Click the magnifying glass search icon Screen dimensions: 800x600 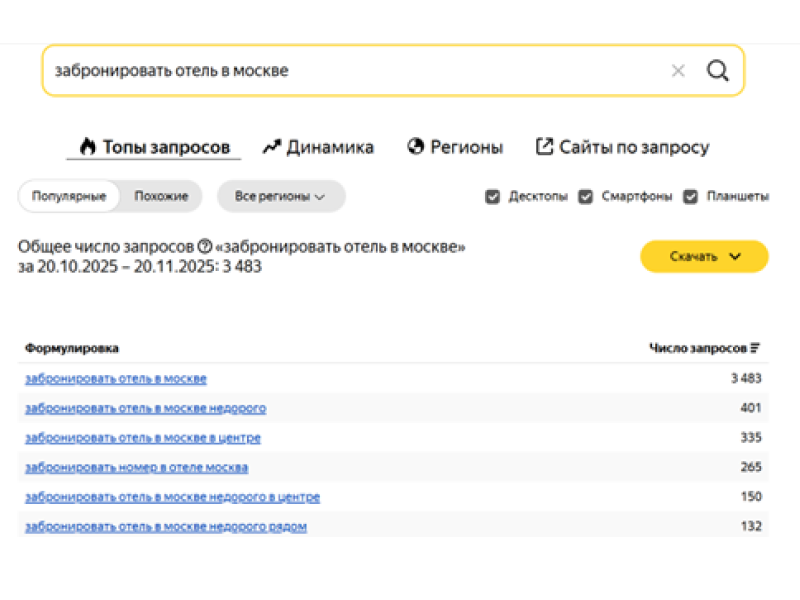click(717, 71)
